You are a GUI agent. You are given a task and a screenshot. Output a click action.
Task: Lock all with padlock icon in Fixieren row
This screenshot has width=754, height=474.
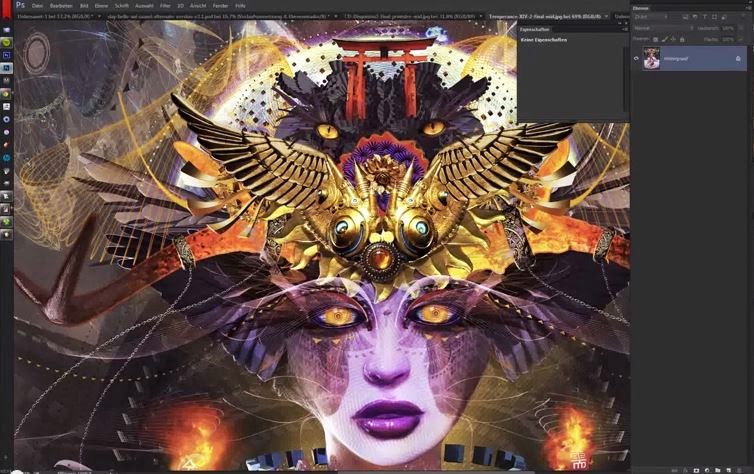pos(682,39)
